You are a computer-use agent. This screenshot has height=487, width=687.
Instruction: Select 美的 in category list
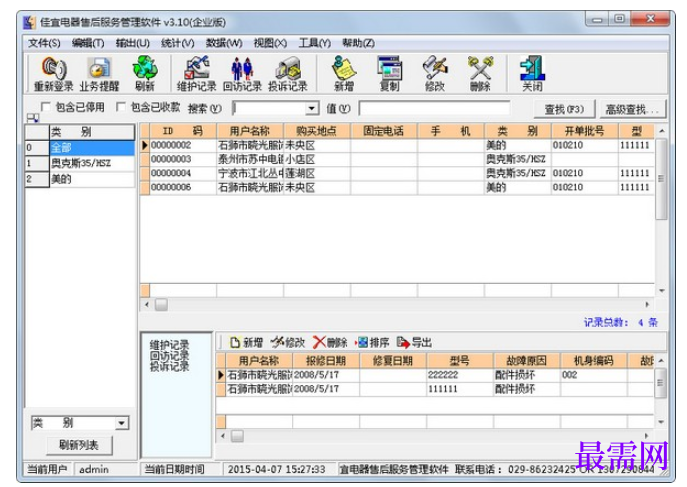pos(92,179)
